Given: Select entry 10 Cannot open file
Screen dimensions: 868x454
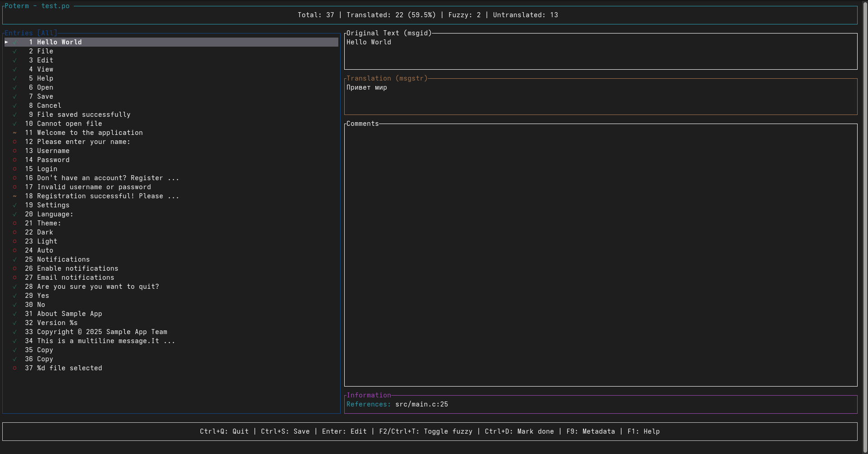Looking at the screenshot, I should pyautogui.click(x=171, y=124).
